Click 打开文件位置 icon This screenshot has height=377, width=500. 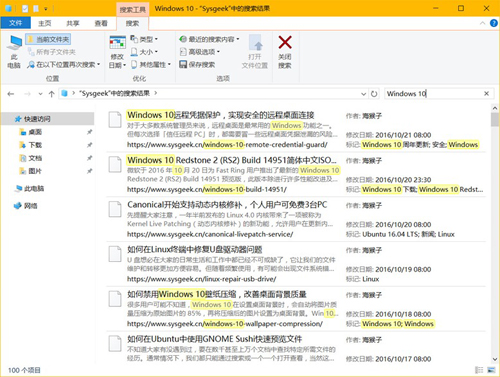(255, 52)
